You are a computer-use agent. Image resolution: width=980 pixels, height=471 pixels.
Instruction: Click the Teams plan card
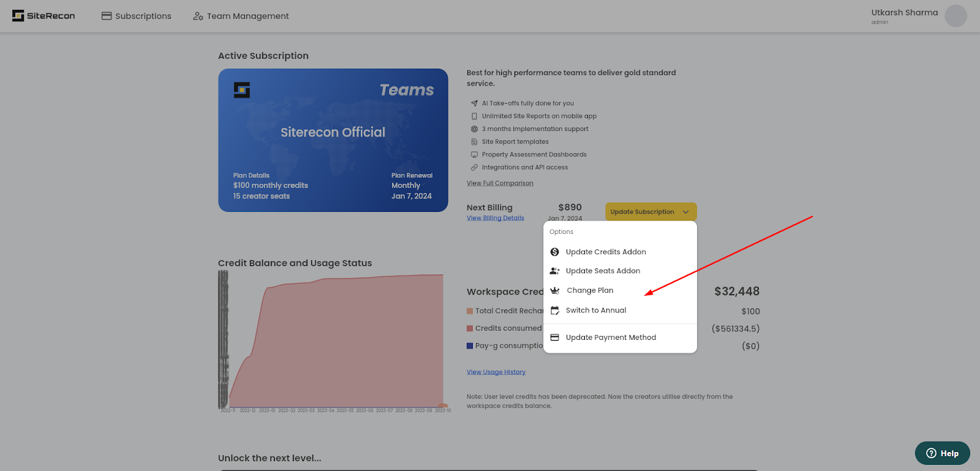click(333, 140)
